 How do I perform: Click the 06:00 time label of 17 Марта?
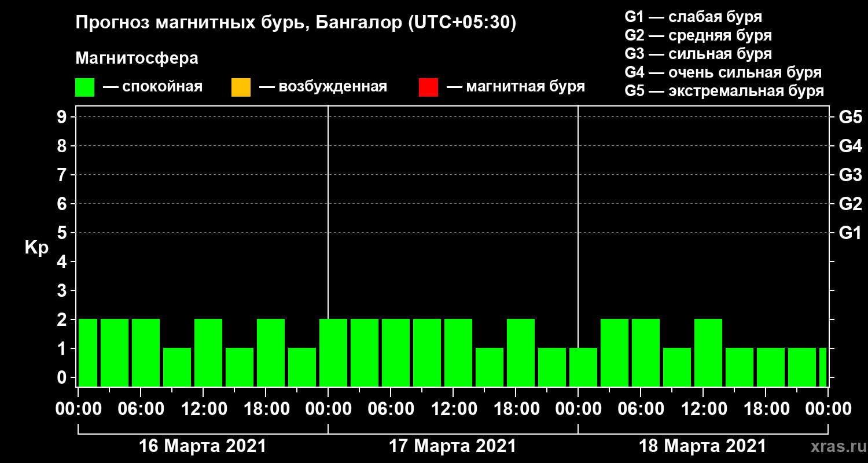tap(391, 409)
